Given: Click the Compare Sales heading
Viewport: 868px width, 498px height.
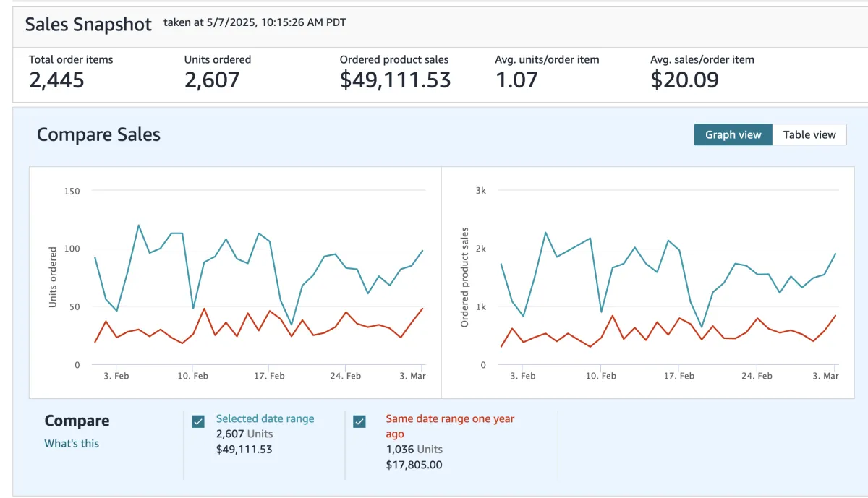Looking at the screenshot, I should (98, 134).
